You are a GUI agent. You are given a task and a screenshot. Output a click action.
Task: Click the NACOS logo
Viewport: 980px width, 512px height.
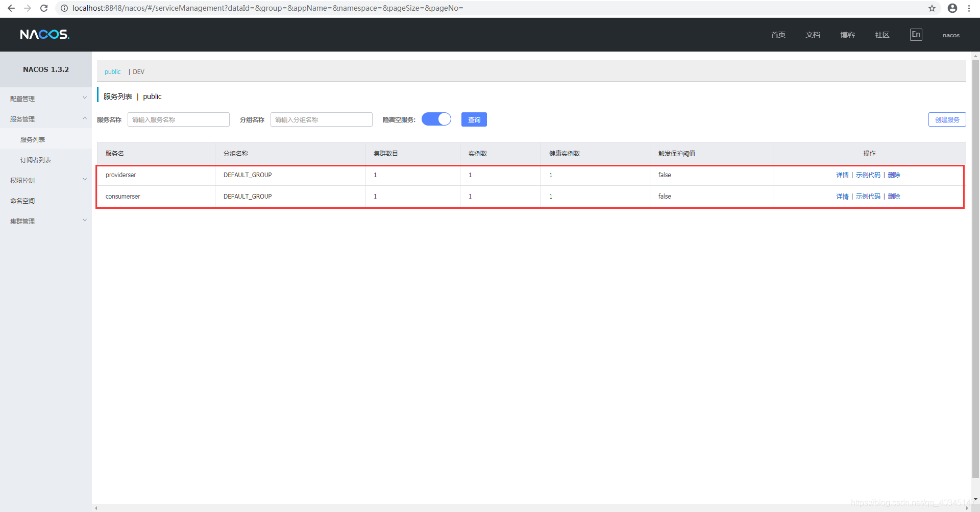pos(44,34)
